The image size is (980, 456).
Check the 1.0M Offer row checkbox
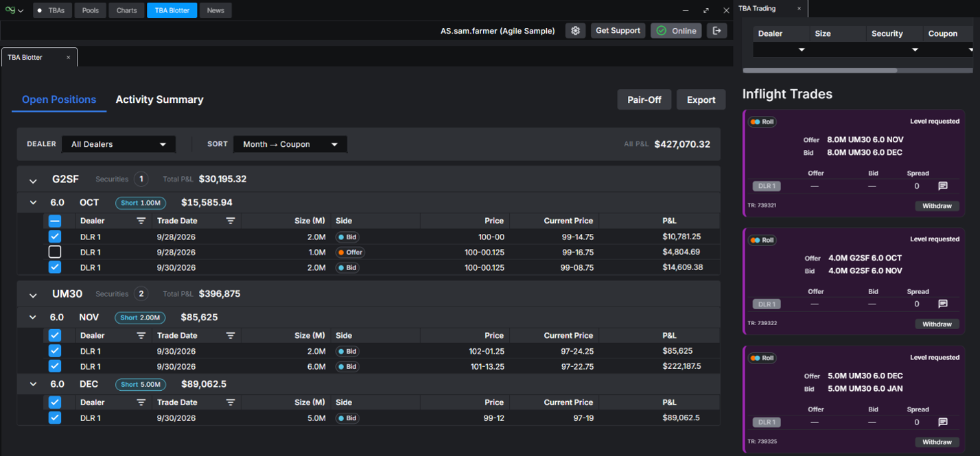tap(55, 252)
